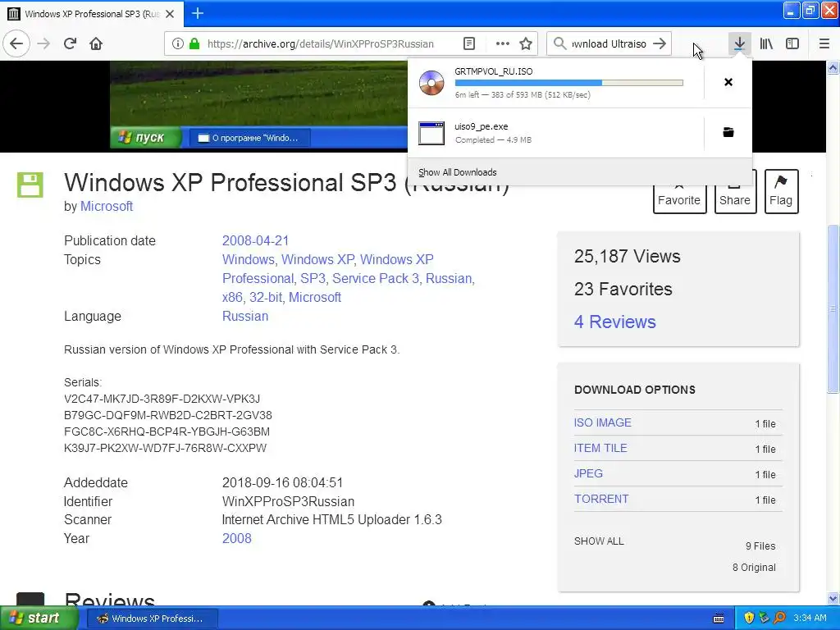Viewport: 840px width, 630px height.
Task: Share this archive item
Action: tap(735, 199)
